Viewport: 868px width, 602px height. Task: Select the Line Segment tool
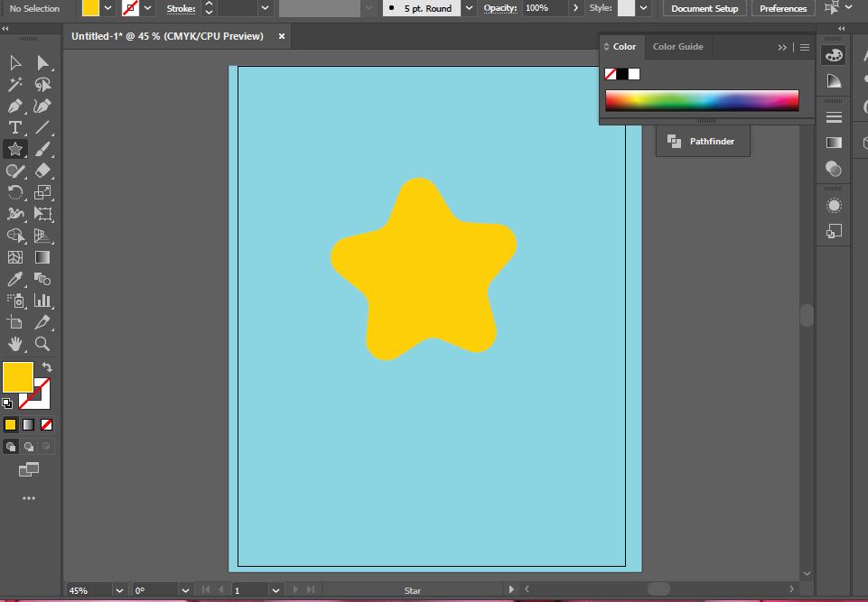42,127
